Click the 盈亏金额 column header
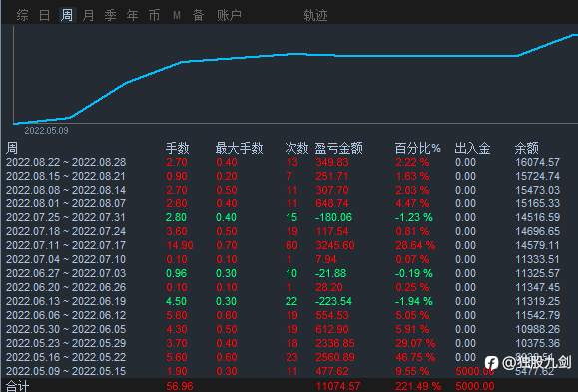 tap(338, 148)
